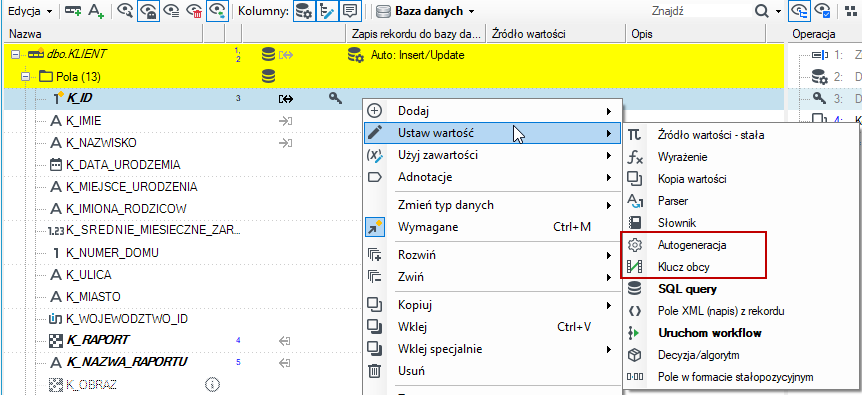Click the Operacja column header

tap(825, 34)
